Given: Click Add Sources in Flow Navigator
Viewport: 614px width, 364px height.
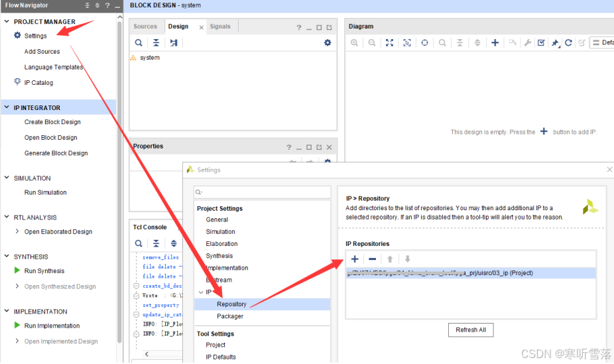Looking at the screenshot, I should [42, 51].
